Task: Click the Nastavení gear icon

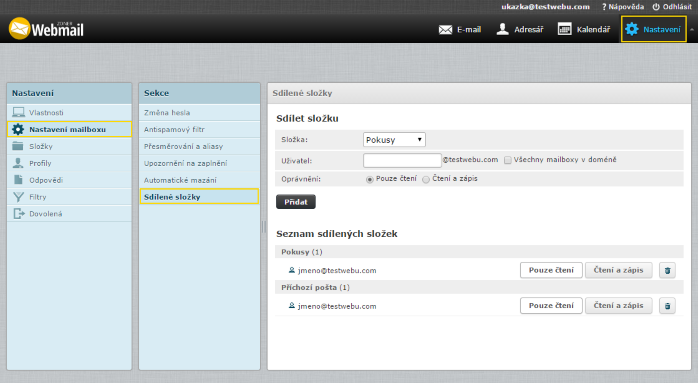Action: (x=631, y=29)
